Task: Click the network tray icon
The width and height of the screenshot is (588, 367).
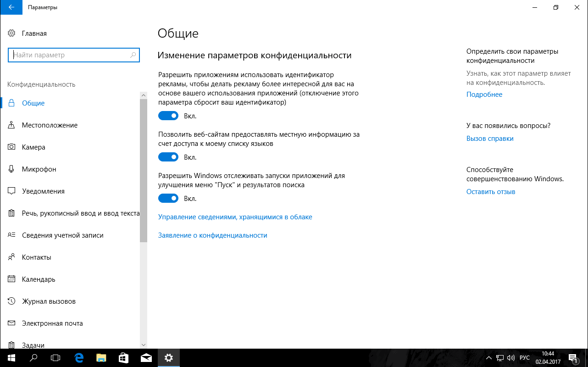Action: [500, 358]
